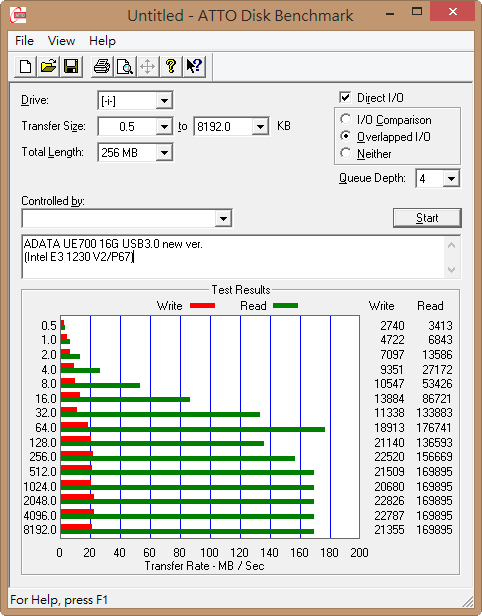
Task: Expand the Transfer Size minimum dropdown
Action: (164, 126)
